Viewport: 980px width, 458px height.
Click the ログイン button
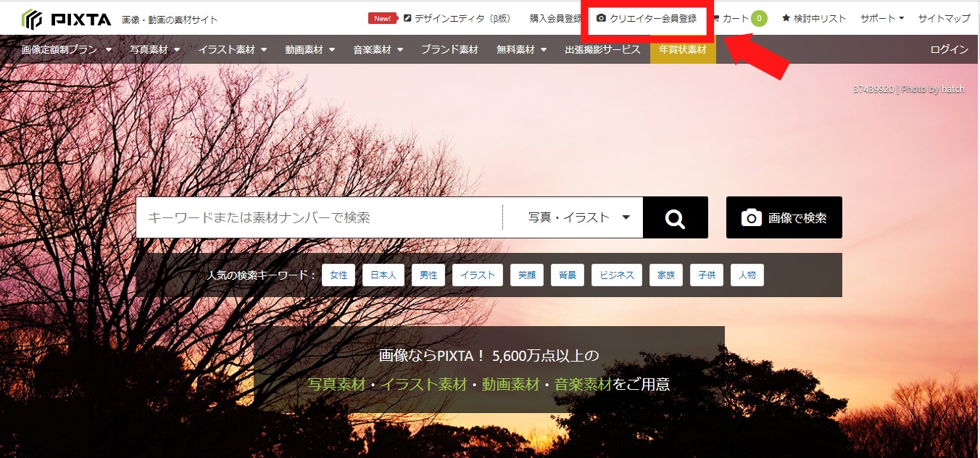[x=951, y=49]
